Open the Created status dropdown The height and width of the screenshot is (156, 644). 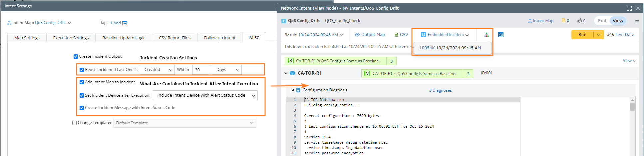(x=157, y=70)
